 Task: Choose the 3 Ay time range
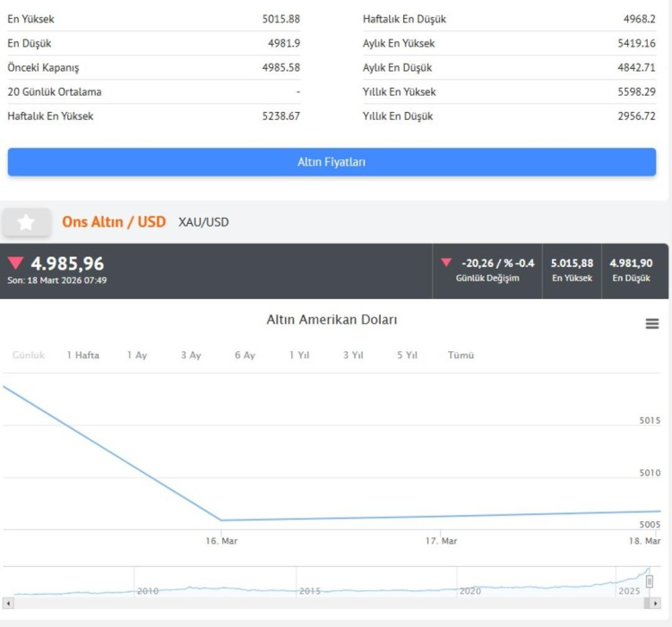point(191,356)
